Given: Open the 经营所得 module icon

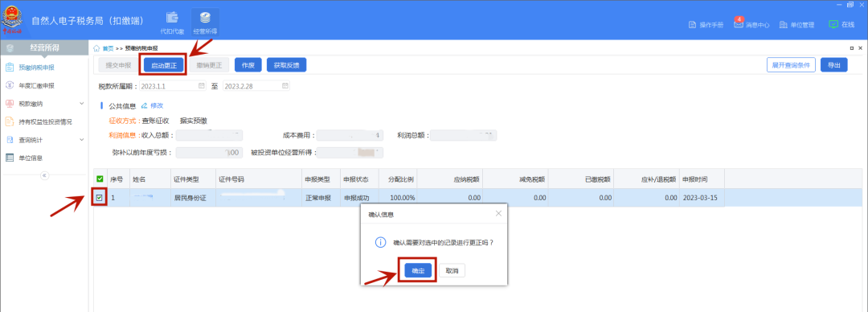Looking at the screenshot, I should (205, 17).
